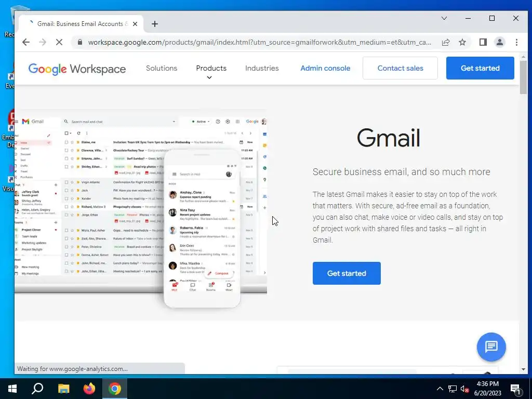
Task: Open the Chrome side panel
Action: point(483,42)
